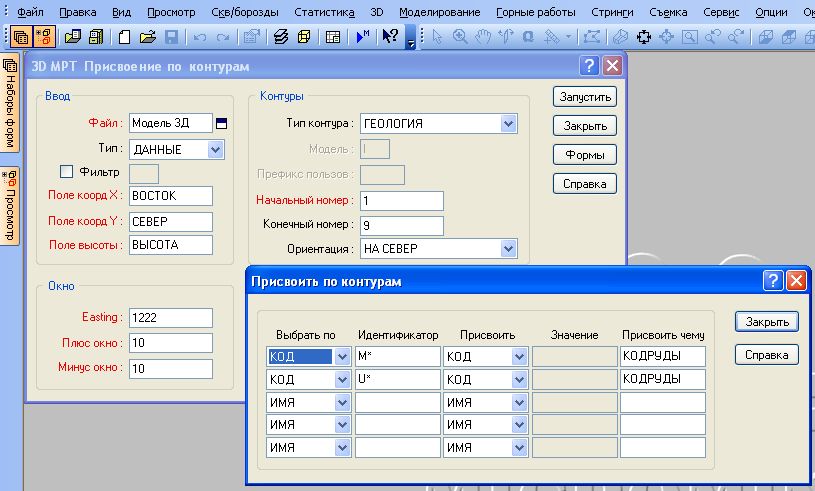This screenshot has width=815, height=491.
Task: Select the pointer arrow tool
Action: (437, 37)
